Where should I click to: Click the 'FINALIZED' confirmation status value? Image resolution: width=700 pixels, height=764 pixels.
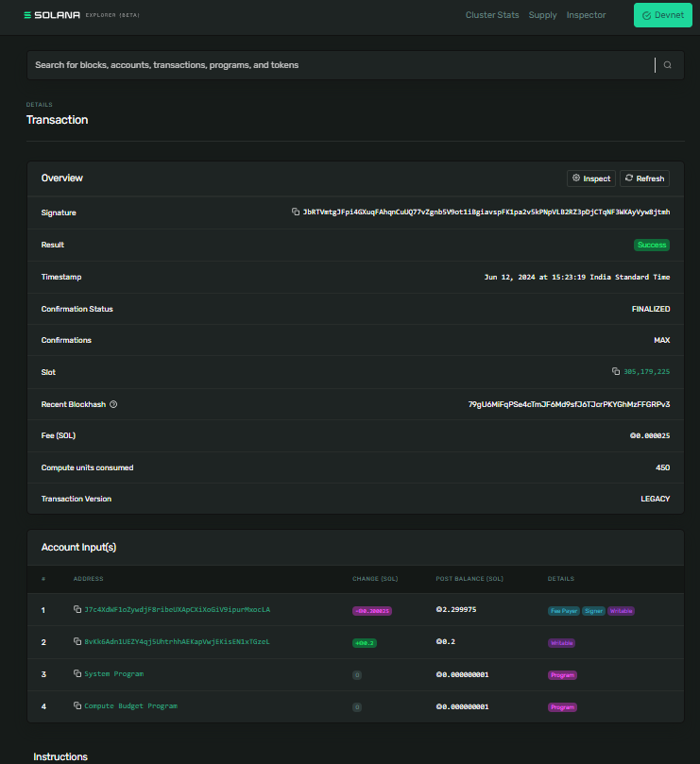pyautogui.click(x=651, y=309)
